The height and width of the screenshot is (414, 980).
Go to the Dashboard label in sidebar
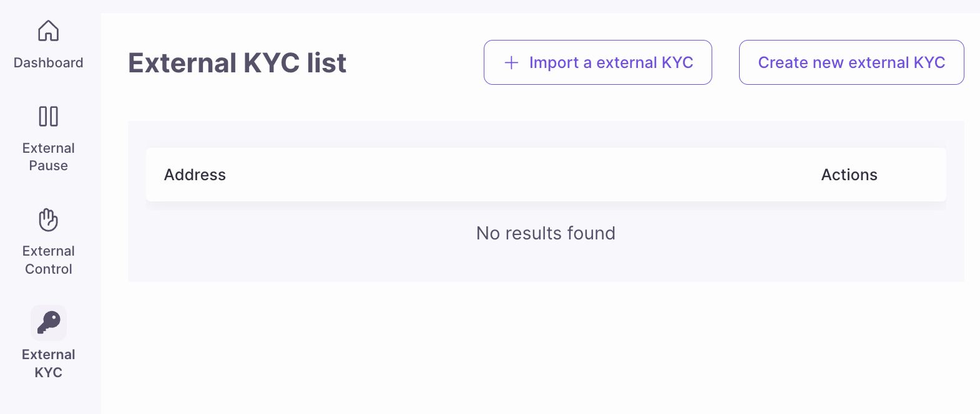(x=48, y=63)
